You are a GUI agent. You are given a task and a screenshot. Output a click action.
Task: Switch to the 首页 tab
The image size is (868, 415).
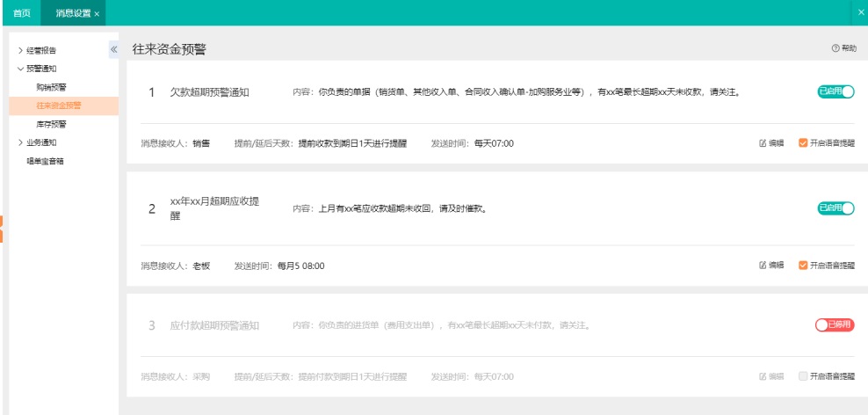tap(22, 13)
